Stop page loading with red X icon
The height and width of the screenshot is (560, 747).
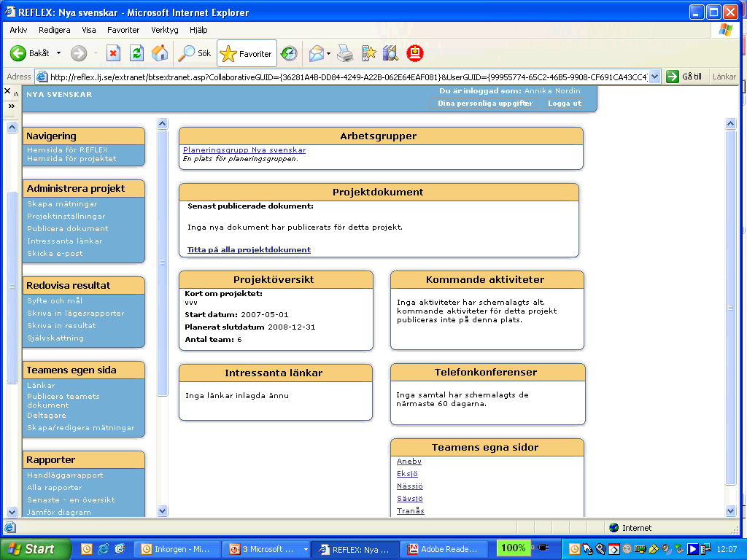(x=113, y=52)
